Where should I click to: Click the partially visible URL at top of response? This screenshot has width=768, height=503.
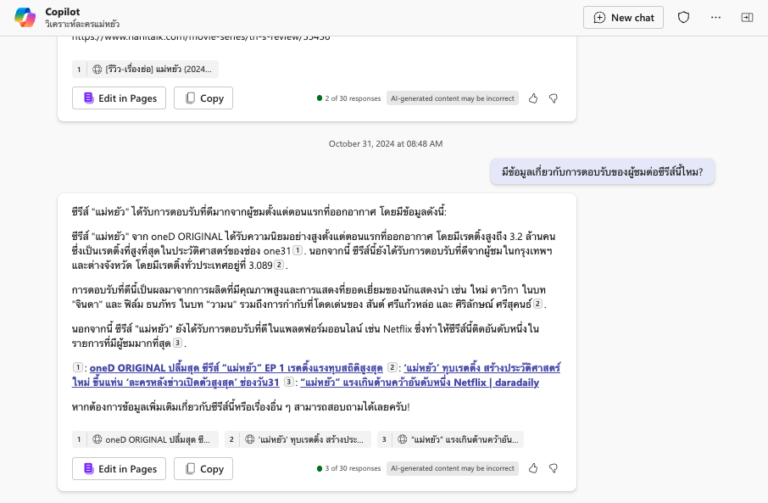[201, 39]
